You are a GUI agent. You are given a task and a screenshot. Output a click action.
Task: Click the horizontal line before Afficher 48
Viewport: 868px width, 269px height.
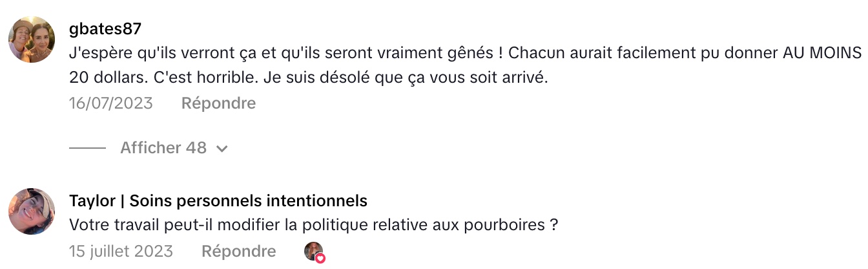pyautogui.click(x=87, y=148)
